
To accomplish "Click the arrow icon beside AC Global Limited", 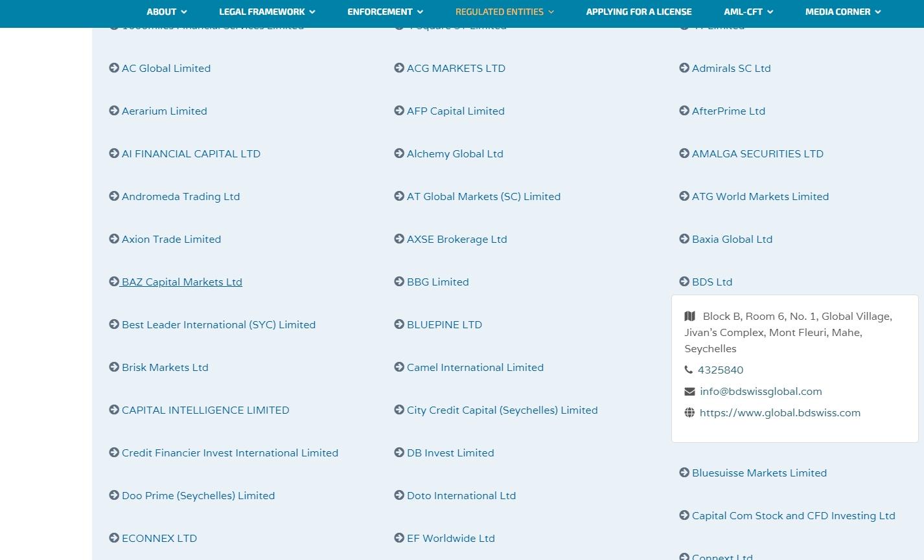I will (114, 68).
